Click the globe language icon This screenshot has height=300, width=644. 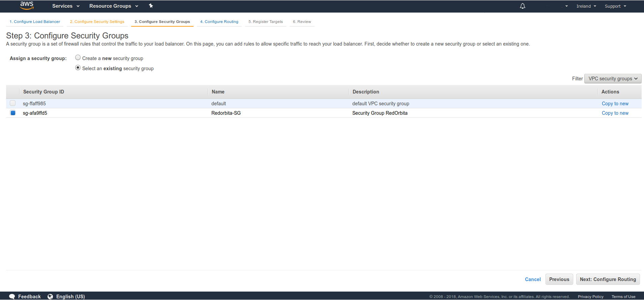click(50, 296)
